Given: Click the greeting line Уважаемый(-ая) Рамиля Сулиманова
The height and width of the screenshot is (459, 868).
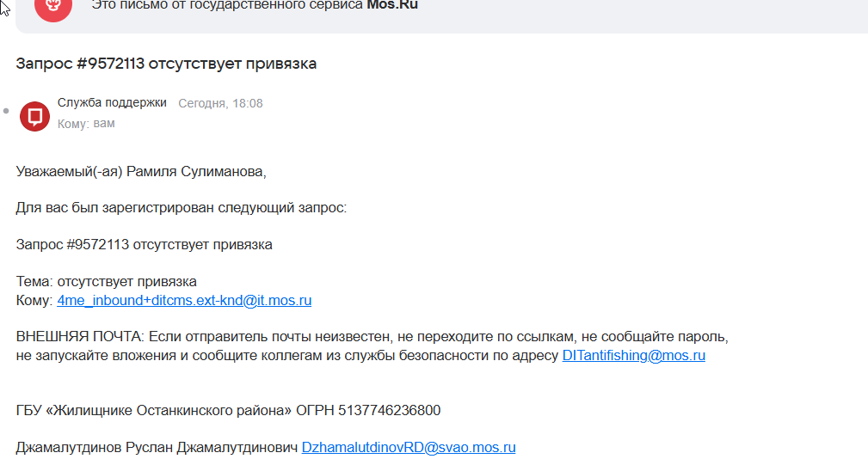Looking at the screenshot, I should click(x=141, y=171).
